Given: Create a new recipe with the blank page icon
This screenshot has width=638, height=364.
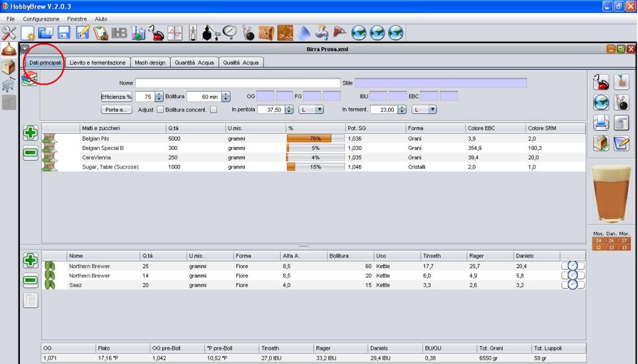Looking at the screenshot, I should click(x=27, y=33).
